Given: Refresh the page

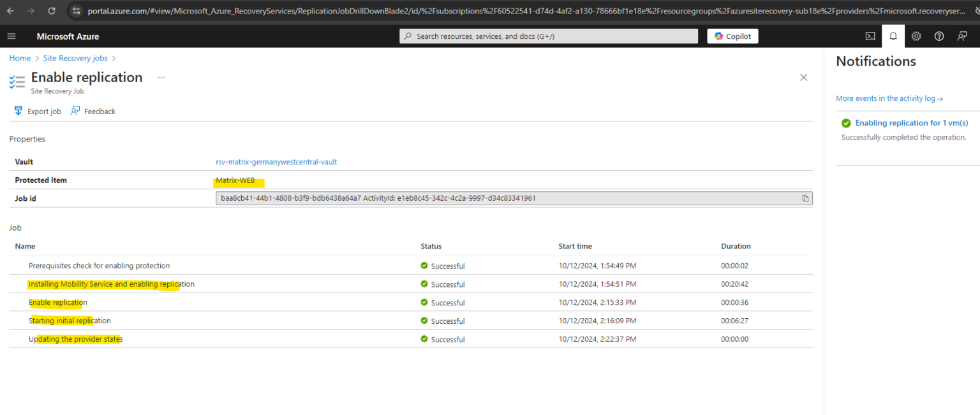Looking at the screenshot, I should (x=51, y=11).
